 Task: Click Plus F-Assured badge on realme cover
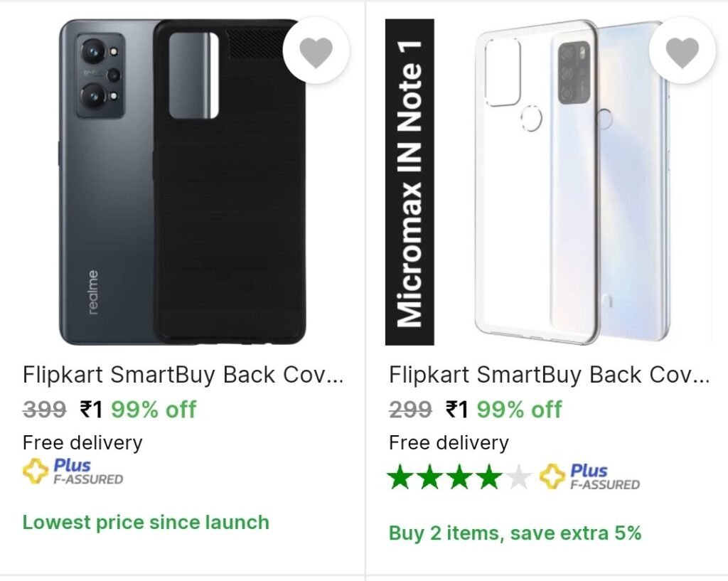[x=73, y=471]
